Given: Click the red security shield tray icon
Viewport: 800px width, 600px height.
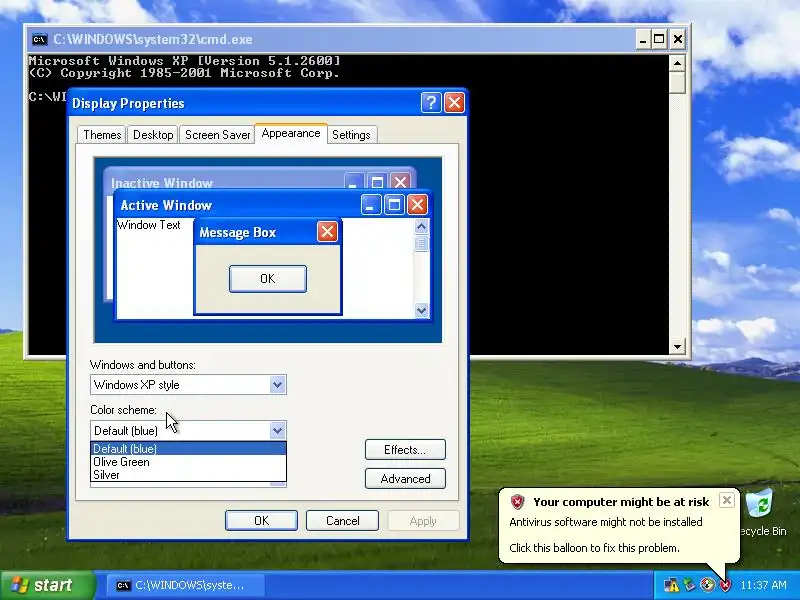Looking at the screenshot, I should click(x=725, y=585).
